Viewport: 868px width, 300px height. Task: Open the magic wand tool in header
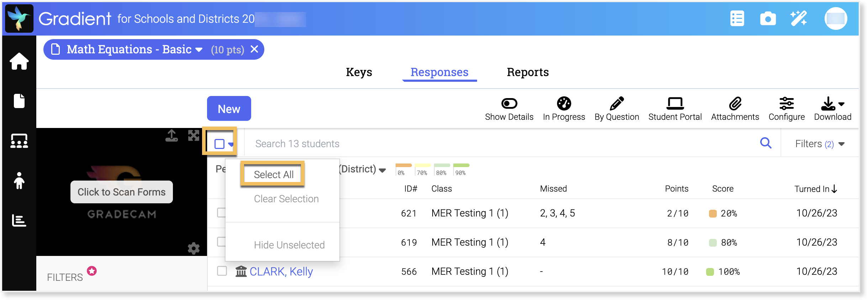[x=799, y=18]
